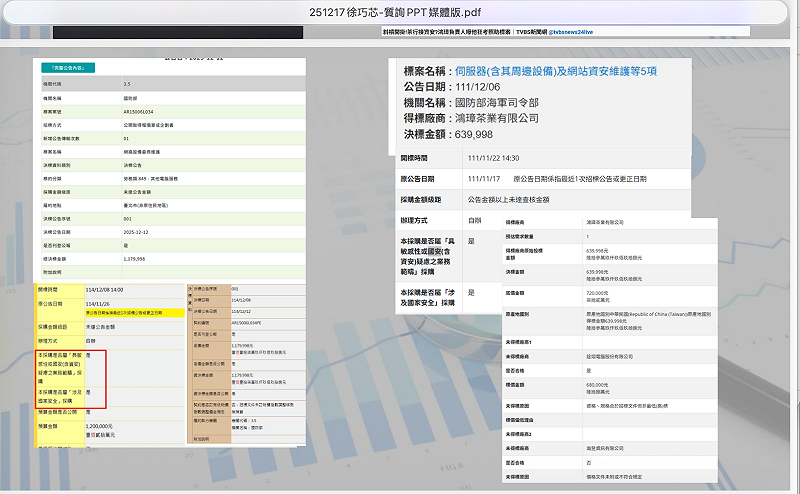Select '臺北市(非原住民地區)' in the green-striped table
This screenshot has height=494, width=800.
[x=145, y=205]
